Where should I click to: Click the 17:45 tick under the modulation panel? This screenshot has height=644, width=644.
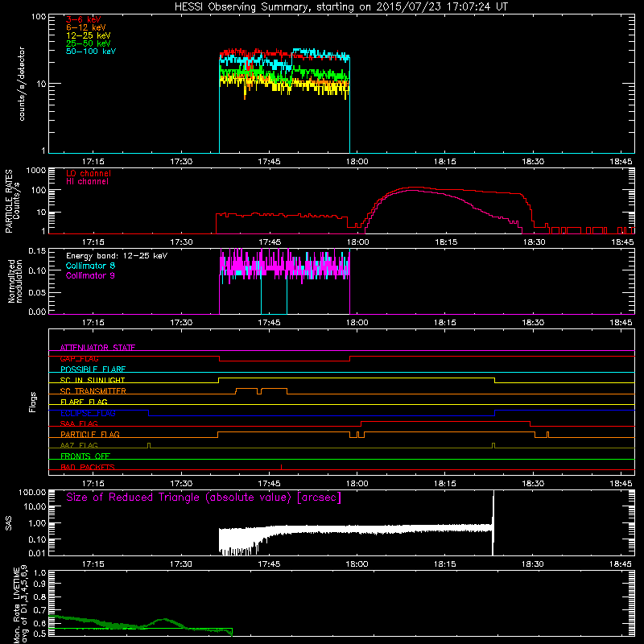click(x=269, y=323)
